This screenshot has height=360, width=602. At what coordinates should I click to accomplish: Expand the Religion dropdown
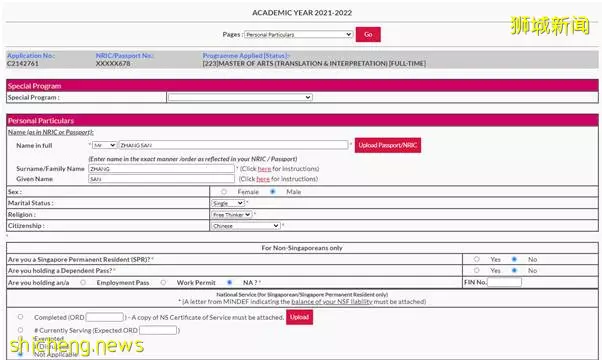pyautogui.click(x=232, y=215)
